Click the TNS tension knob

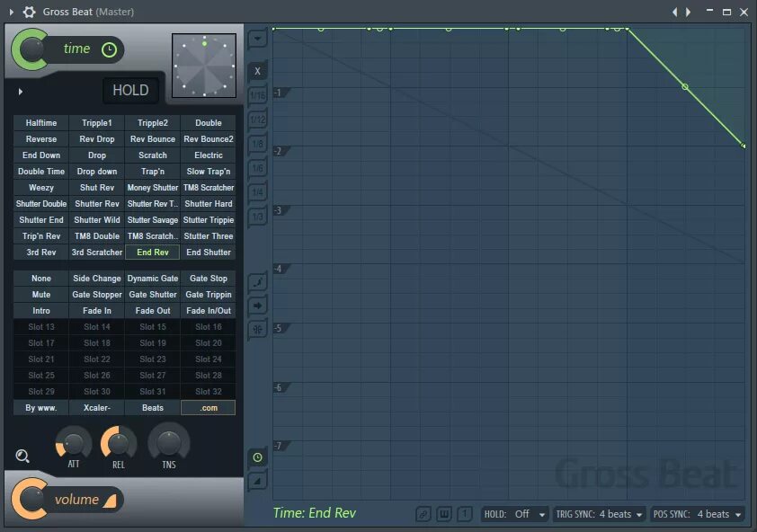[168, 443]
